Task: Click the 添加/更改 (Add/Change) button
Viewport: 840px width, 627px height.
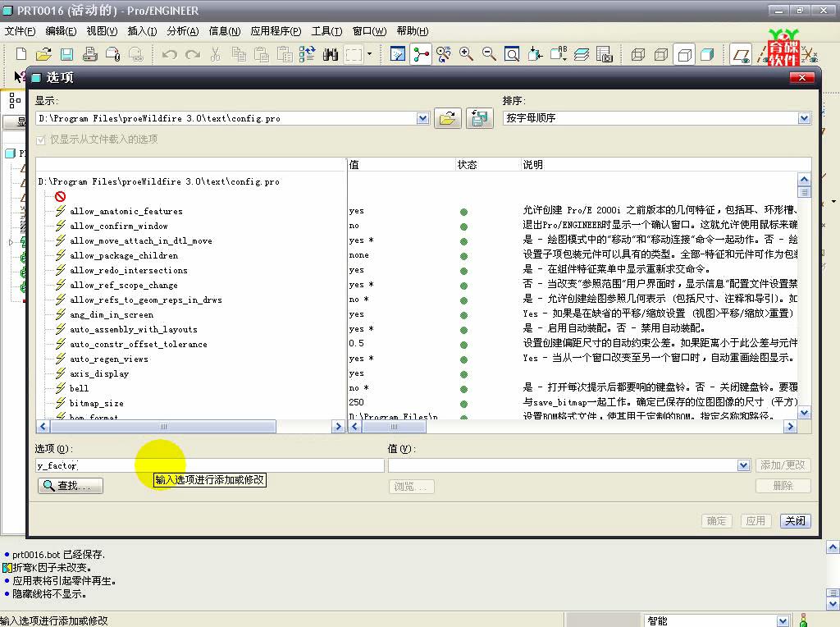Action: click(x=783, y=465)
